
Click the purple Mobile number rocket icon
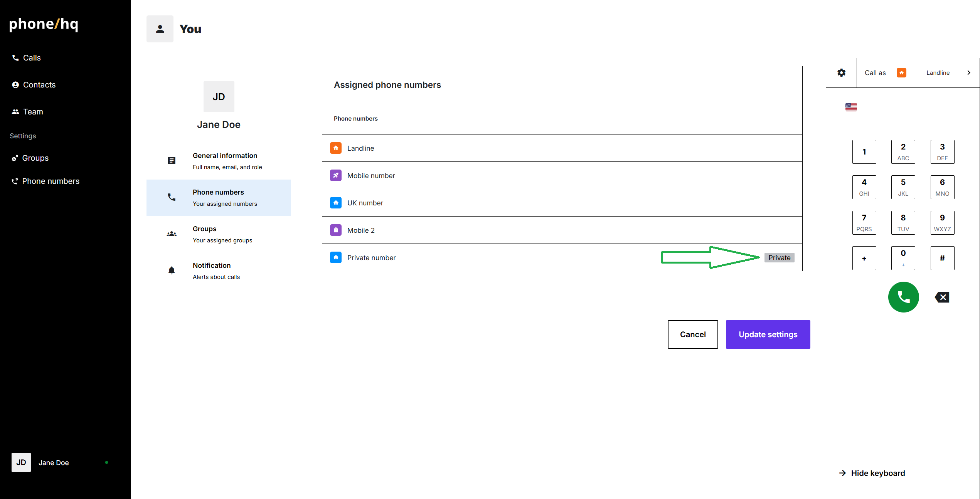tap(335, 175)
